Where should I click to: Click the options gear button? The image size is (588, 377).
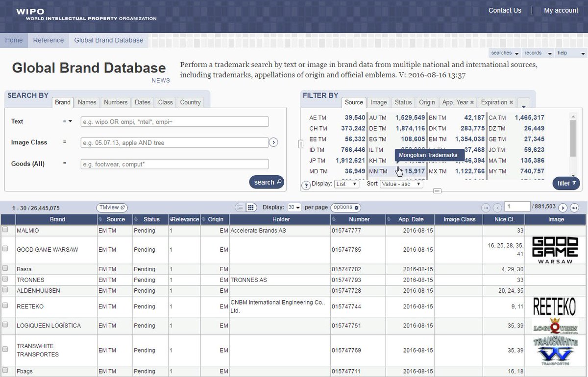point(345,208)
